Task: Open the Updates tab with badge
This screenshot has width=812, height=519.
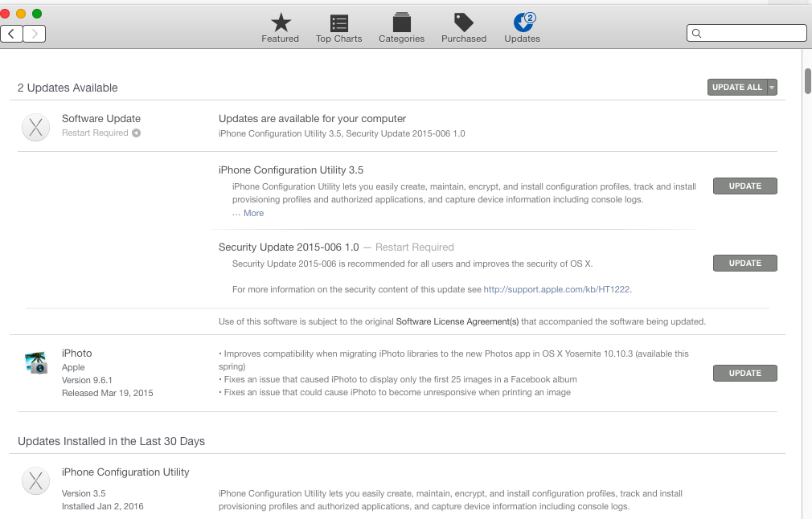Action: point(522,28)
